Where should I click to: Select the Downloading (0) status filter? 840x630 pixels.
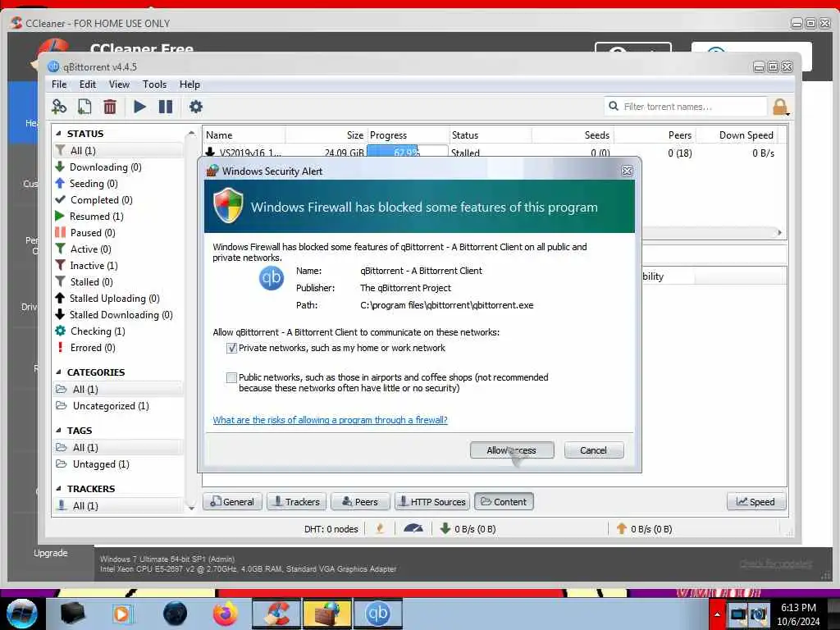tap(105, 167)
